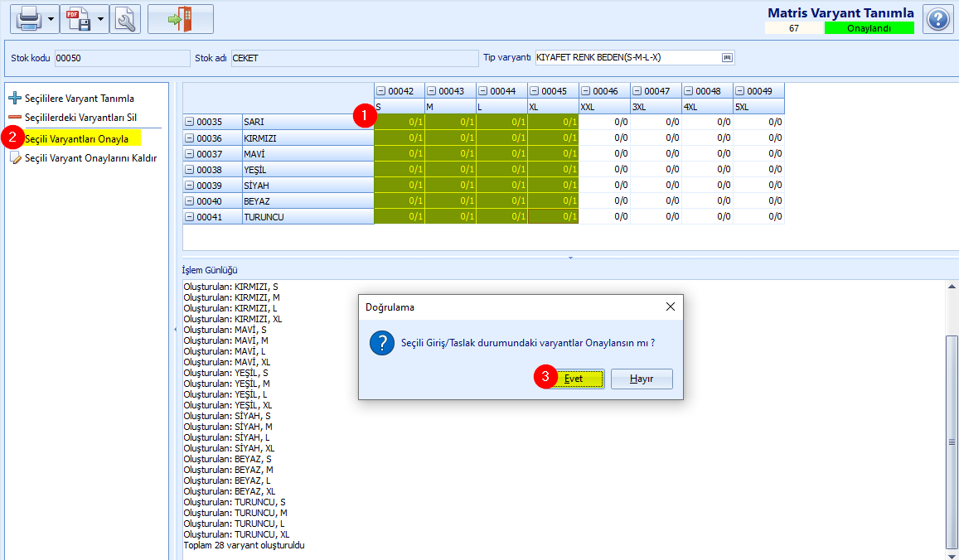
Task: Click the printer icon in toolbar
Action: (x=29, y=19)
